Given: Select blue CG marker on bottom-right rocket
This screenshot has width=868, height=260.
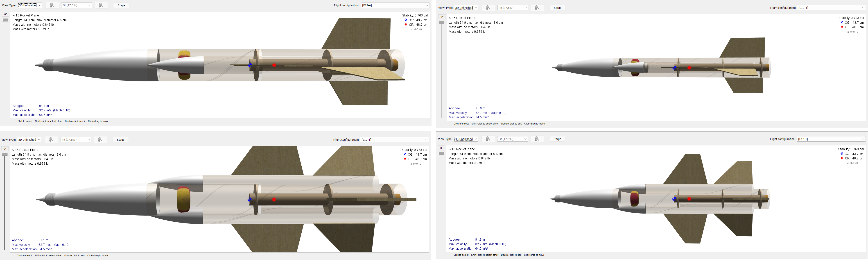Looking at the screenshot, I should click(x=674, y=199).
